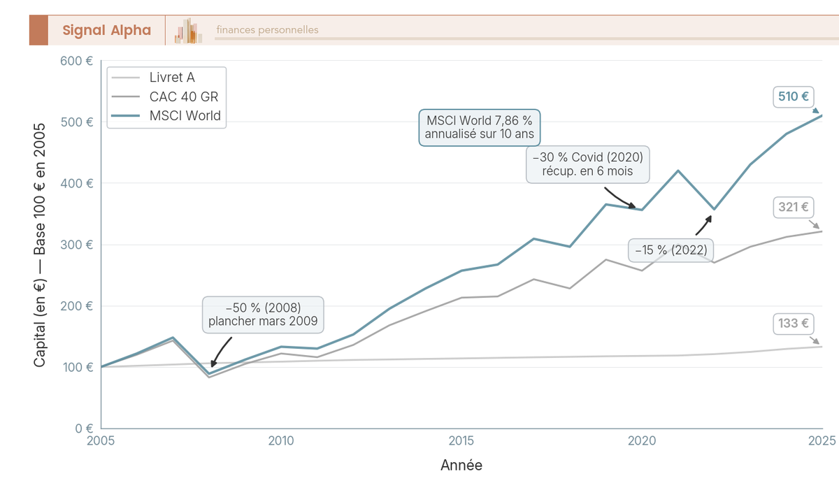839x504 pixels.
Task: Click the MSCI World legend entry
Action: pos(166,116)
